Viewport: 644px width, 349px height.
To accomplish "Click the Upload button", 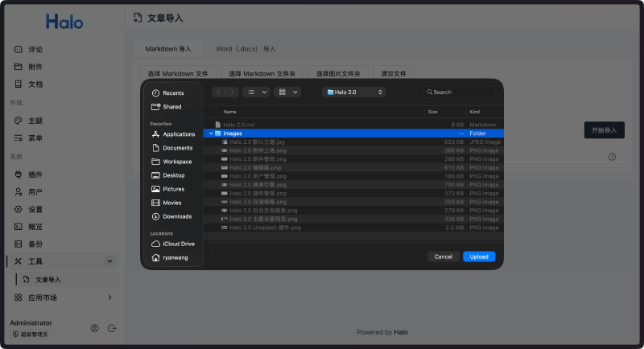I will (x=479, y=257).
